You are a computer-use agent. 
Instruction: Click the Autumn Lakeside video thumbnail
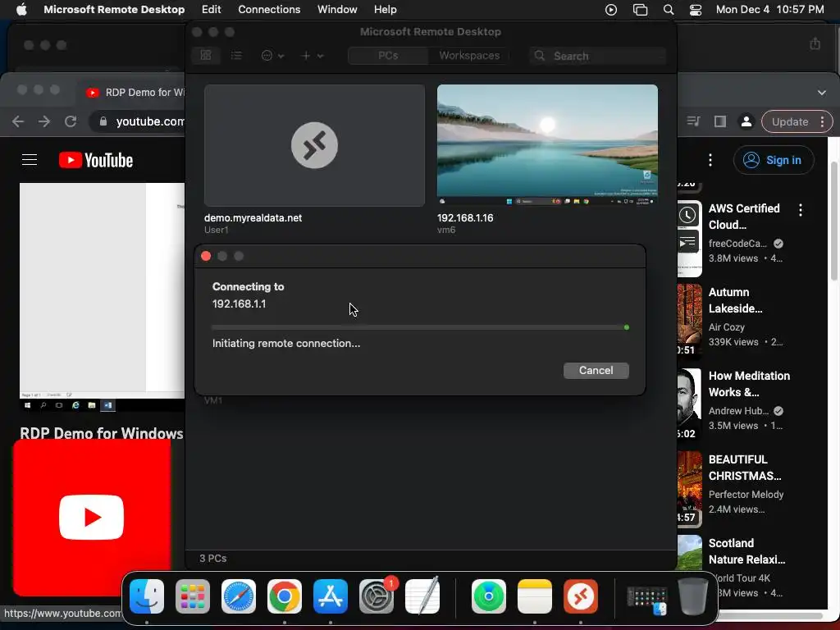tap(689, 321)
